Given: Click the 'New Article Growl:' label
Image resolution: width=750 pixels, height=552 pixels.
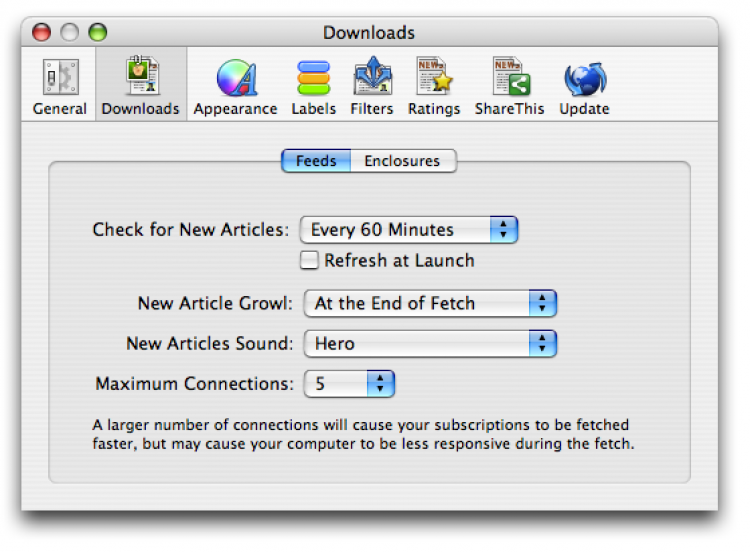Looking at the screenshot, I should click(x=215, y=303).
